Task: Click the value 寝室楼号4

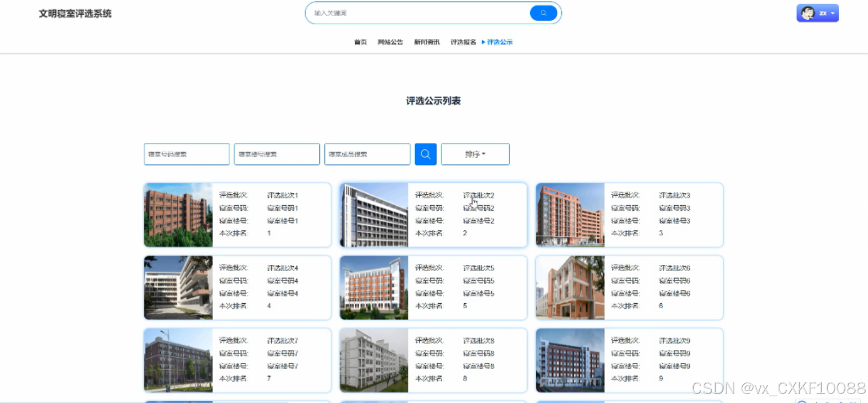Action: [x=283, y=294]
